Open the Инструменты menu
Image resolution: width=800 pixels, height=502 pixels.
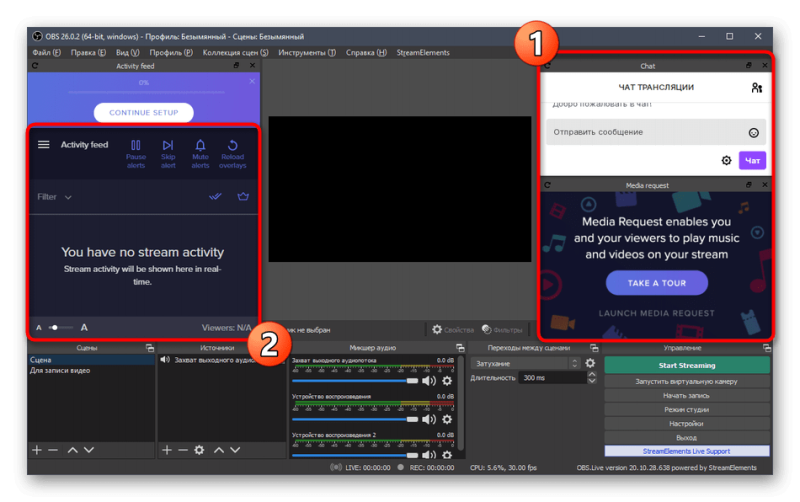pyautogui.click(x=307, y=53)
